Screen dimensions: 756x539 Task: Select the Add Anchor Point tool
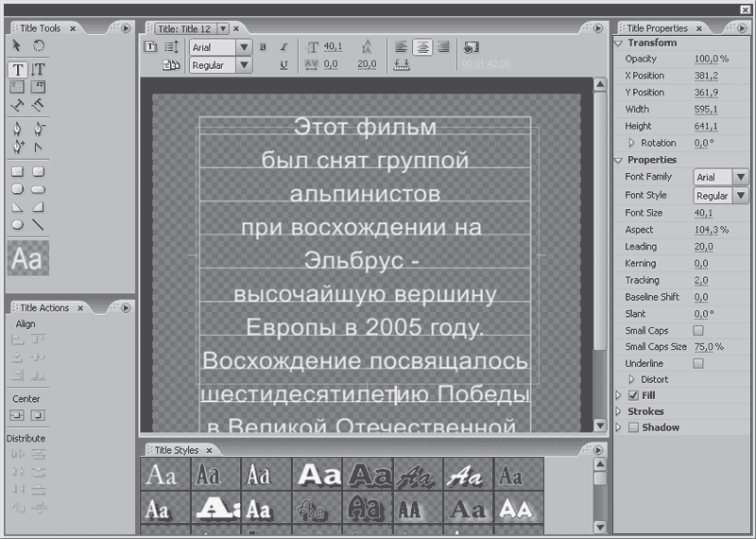click(18, 147)
